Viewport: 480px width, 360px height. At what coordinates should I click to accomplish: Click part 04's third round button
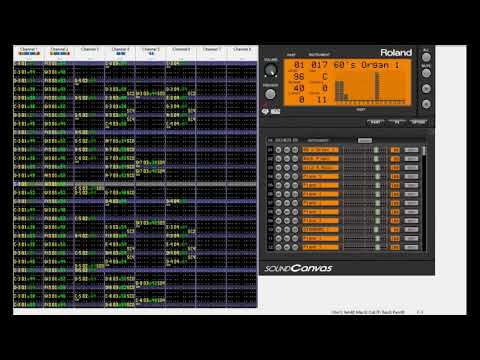[295, 177]
